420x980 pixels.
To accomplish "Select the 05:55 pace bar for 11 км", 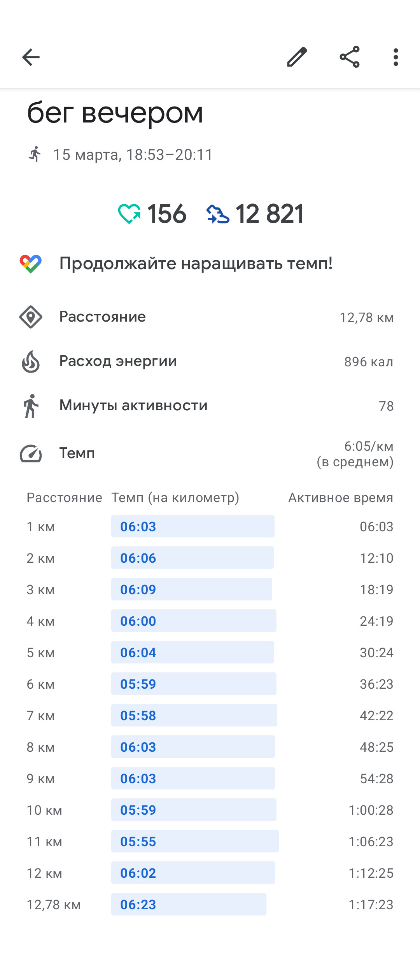I will (x=195, y=841).
